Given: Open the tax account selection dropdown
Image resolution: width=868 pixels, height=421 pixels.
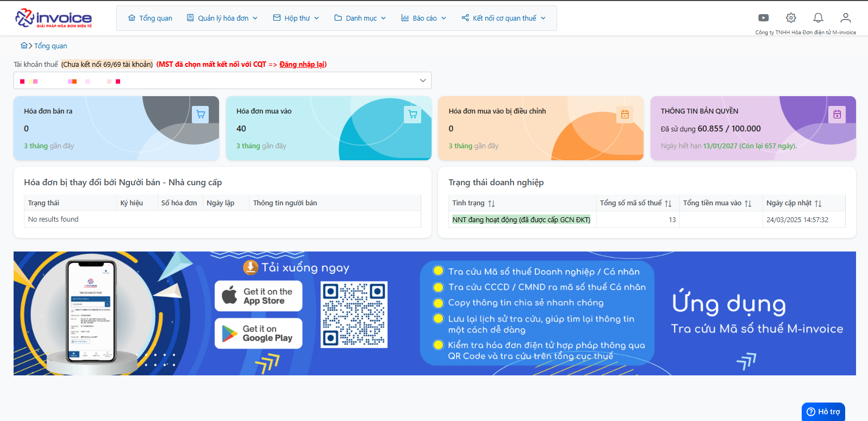Looking at the screenshot, I should [222, 80].
